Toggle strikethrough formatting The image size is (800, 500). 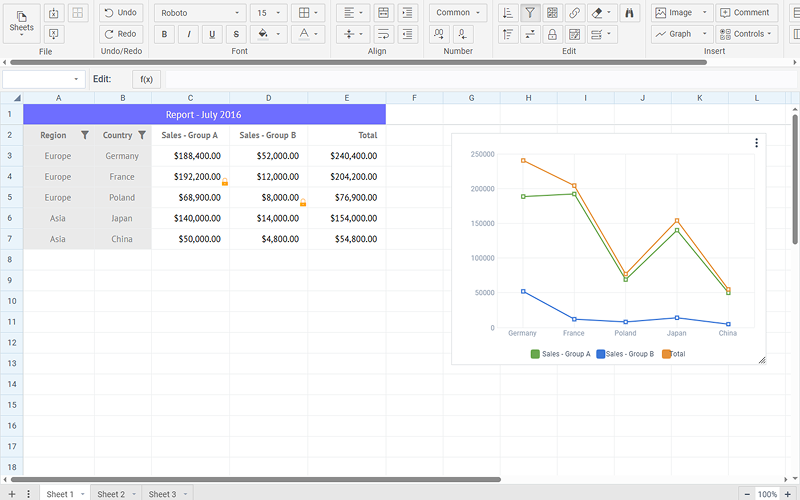[x=236, y=34]
